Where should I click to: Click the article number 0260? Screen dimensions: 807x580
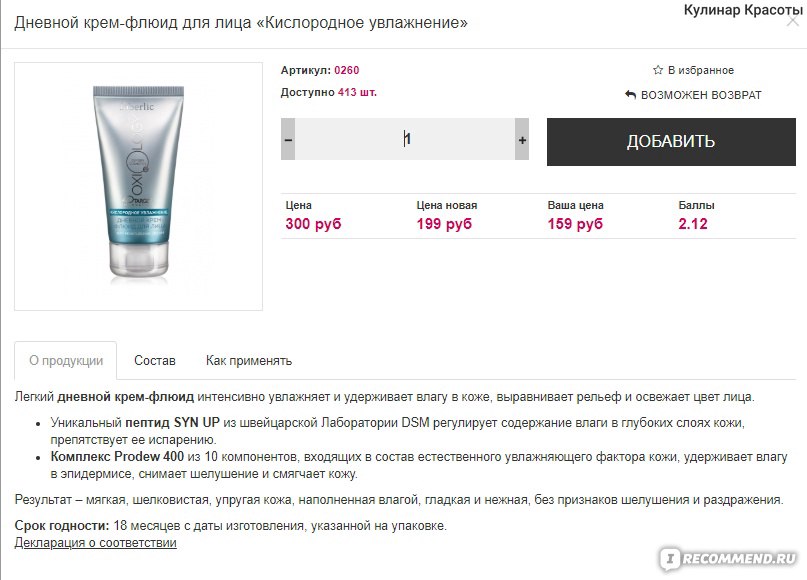point(347,70)
